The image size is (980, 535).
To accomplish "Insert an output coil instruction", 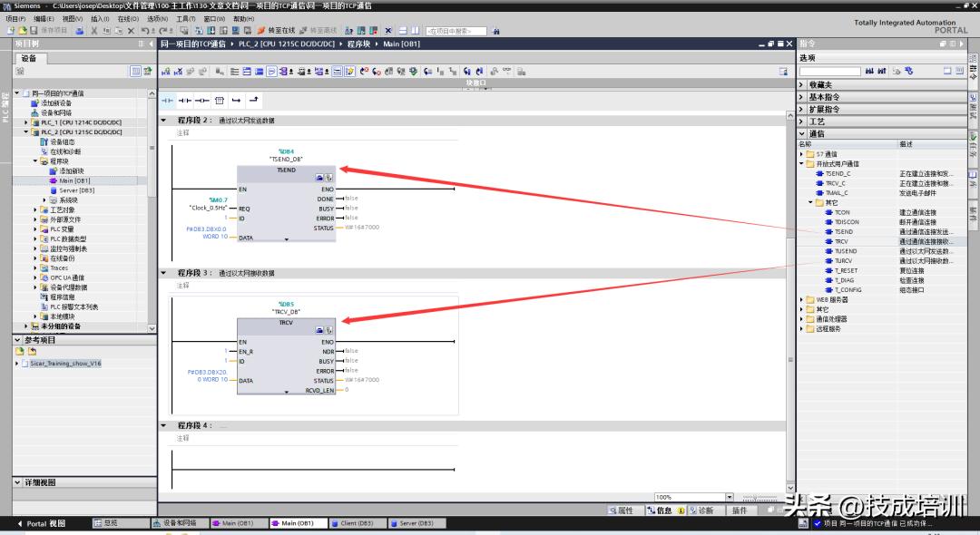I will point(201,100).
